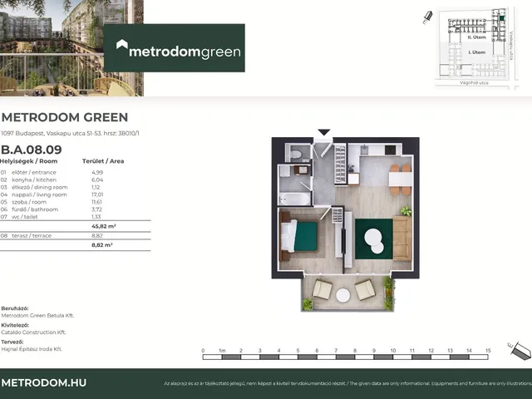Click the II. Ütem label on site map
Image resolution: width=532 pixels, height=399 pixels.
pyautogui.click(x=476, y=37)
